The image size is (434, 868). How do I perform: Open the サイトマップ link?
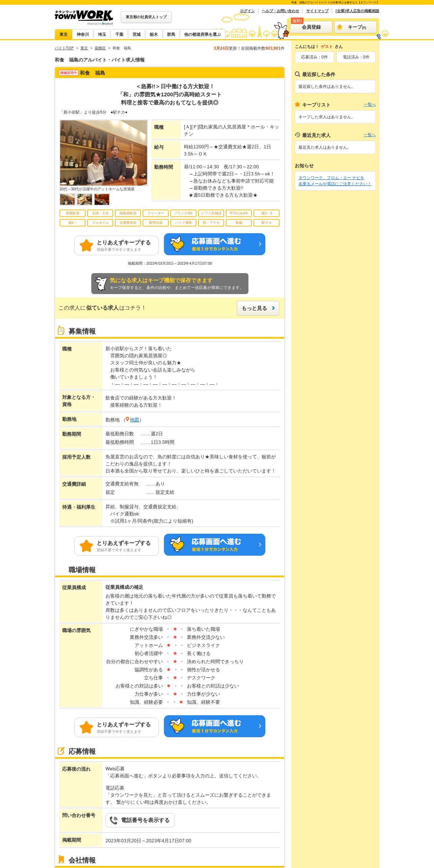click(x=317, y=11)
